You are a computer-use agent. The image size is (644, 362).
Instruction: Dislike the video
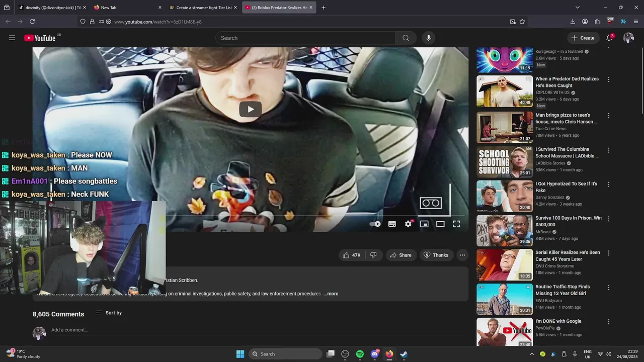point(374,255)
